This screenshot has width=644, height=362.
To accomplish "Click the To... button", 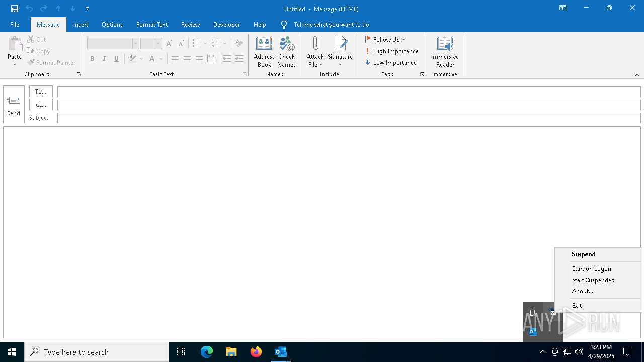I will (x=41, y=92).
